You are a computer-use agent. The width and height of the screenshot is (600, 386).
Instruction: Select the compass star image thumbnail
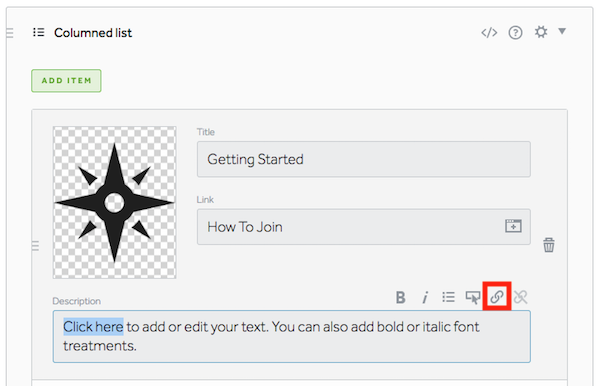(114, 202)
